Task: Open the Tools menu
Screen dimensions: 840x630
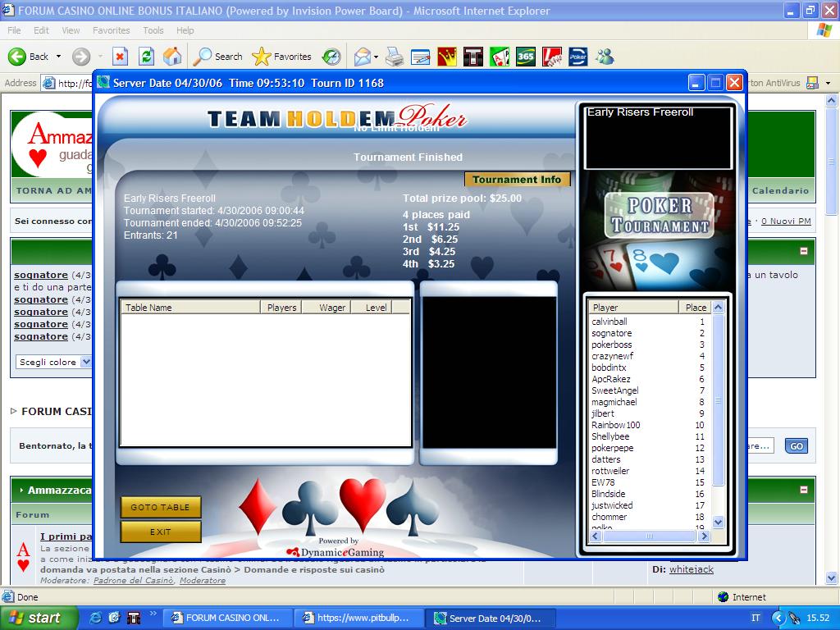Action: 153,30
